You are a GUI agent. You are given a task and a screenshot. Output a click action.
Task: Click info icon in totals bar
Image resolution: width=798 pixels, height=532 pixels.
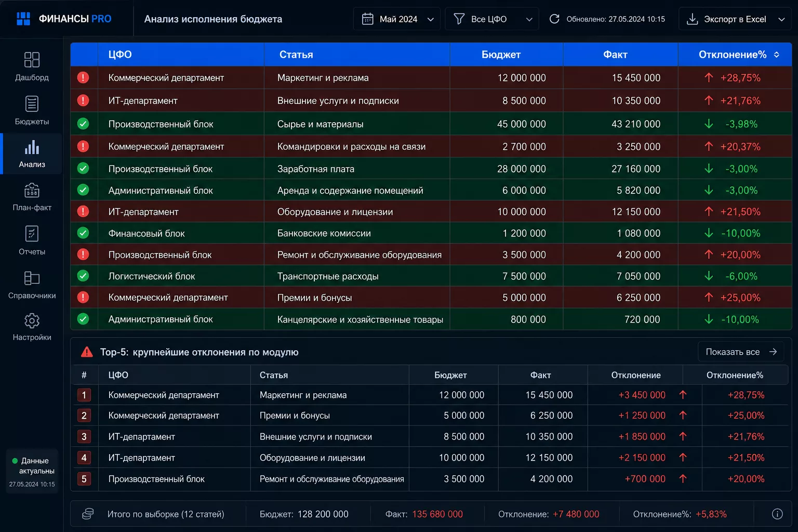click(777, 514)
